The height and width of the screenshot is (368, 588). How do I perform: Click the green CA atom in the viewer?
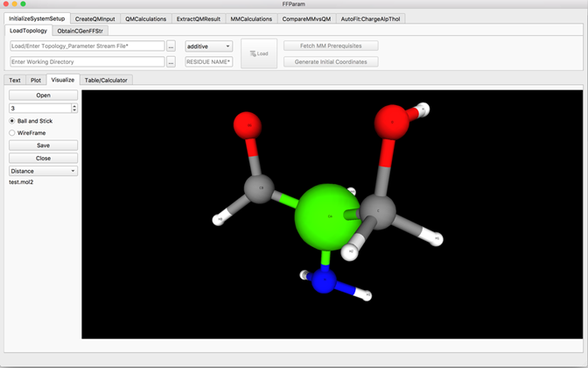[326, 217]
